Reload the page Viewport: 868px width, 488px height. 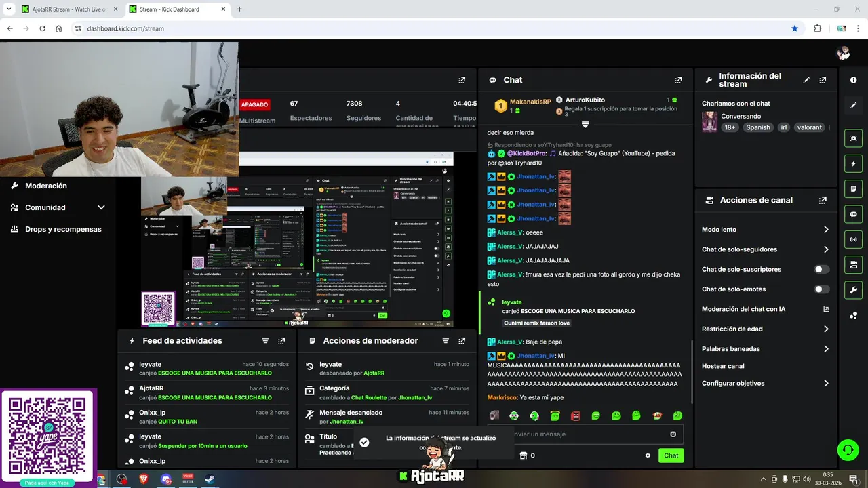tap(42, 28)
